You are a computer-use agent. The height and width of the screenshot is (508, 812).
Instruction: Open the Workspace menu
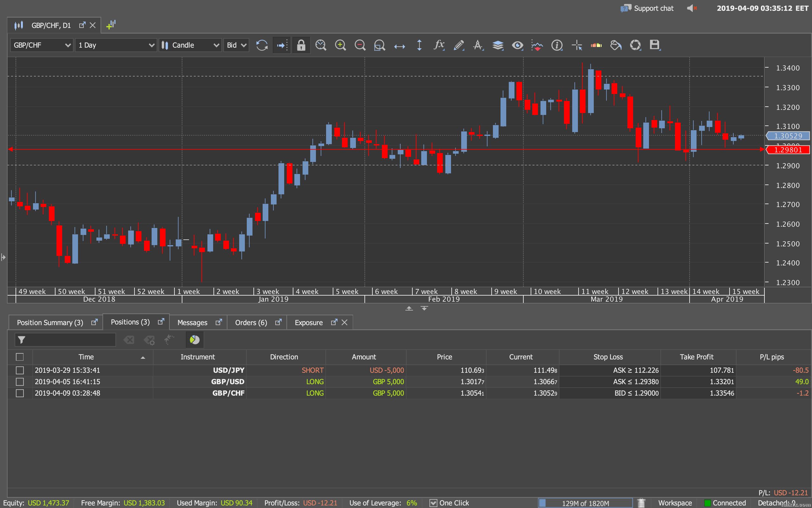(x=675, y=503)
